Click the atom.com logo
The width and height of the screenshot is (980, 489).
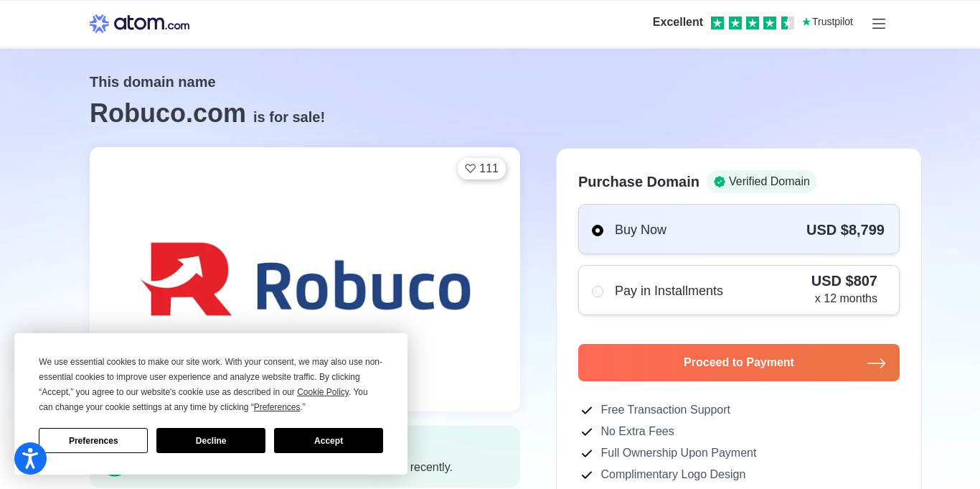click(140, 24)
